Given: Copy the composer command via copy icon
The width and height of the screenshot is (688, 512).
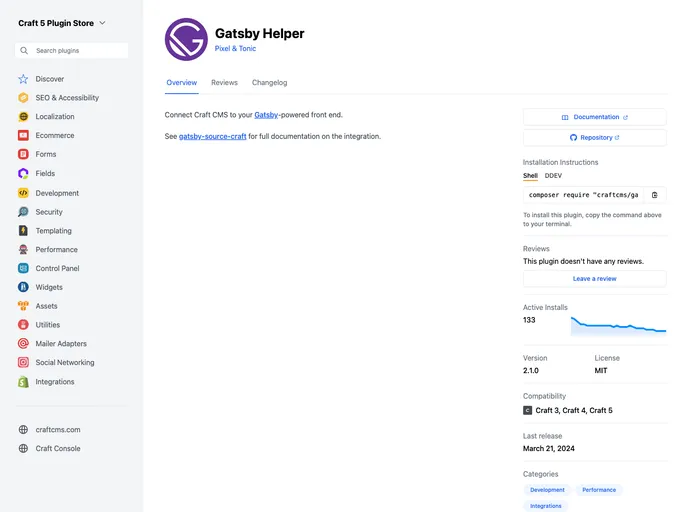Looking at the screenshot, I should [x=655, y=195].
